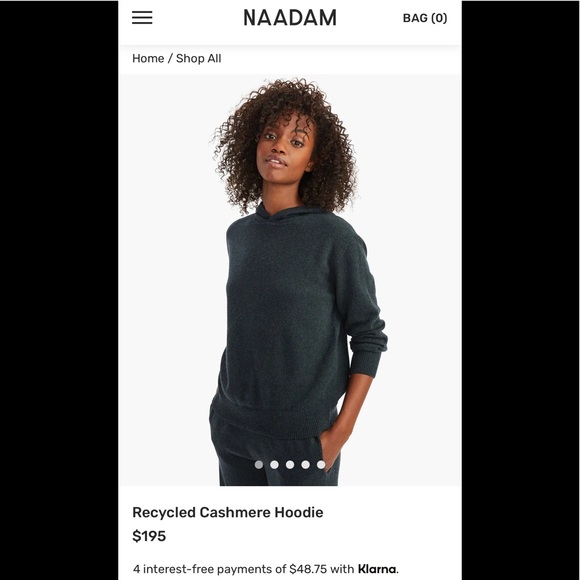Select the third carousel dot indicator
Screen dimensions: 580x580
point(290,465)
